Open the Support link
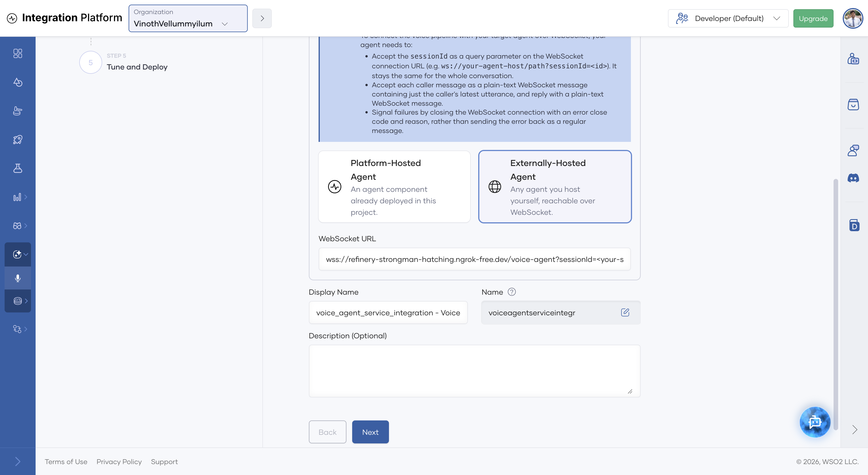Viewport: 868px width, 475px height. pos(164,462)
